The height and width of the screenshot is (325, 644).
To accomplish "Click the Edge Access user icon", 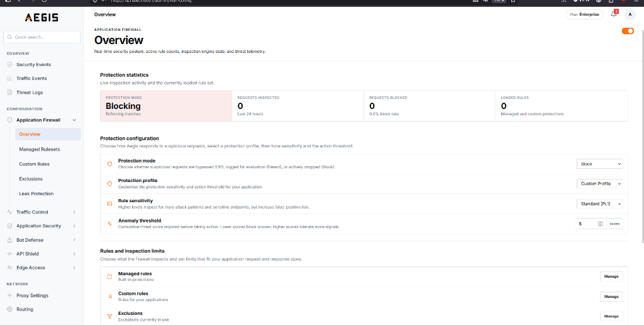I will 10,268.
